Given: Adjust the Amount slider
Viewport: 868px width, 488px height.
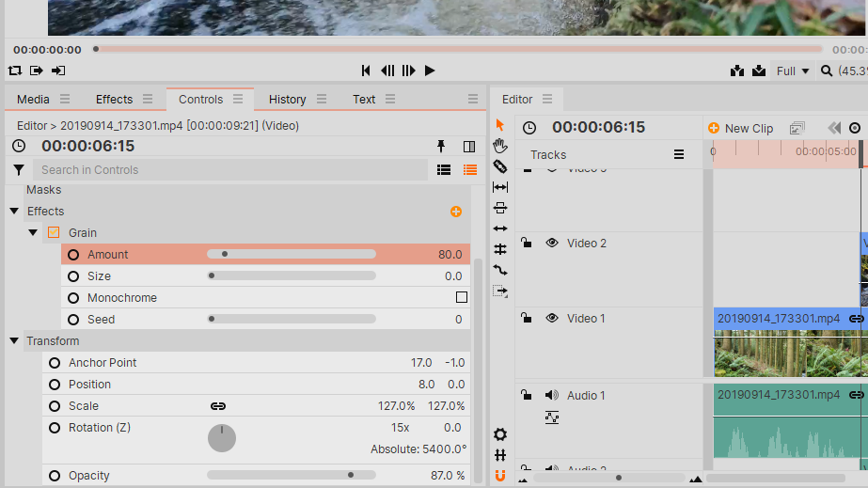Looking at the screenshot, I should coord(292,255).
